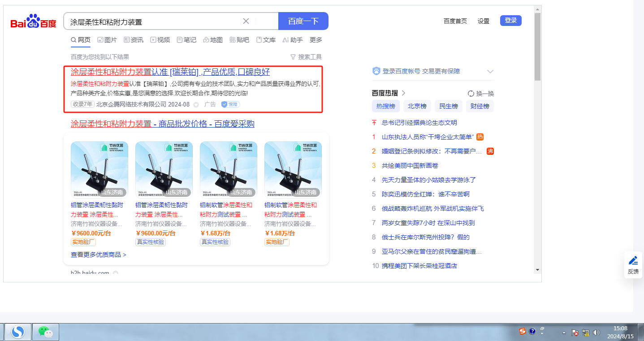The image size is (644, 341).
Task: Open the Sogou browser in the taskbar
Action: (18, 332)
